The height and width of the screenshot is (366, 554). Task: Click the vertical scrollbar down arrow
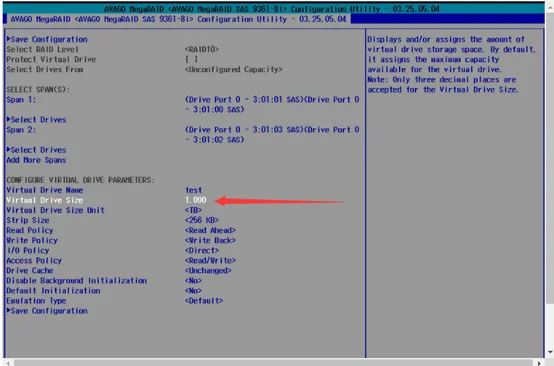click(550, 352)
